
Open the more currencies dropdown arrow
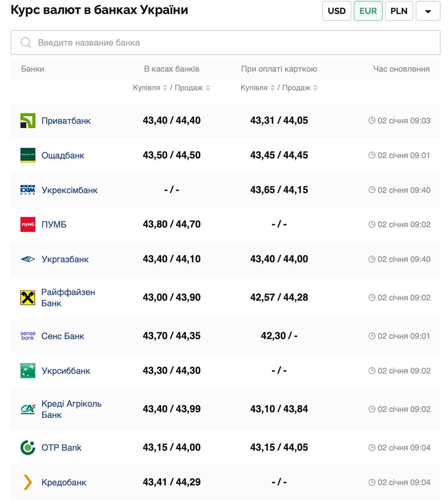point(428,11)
